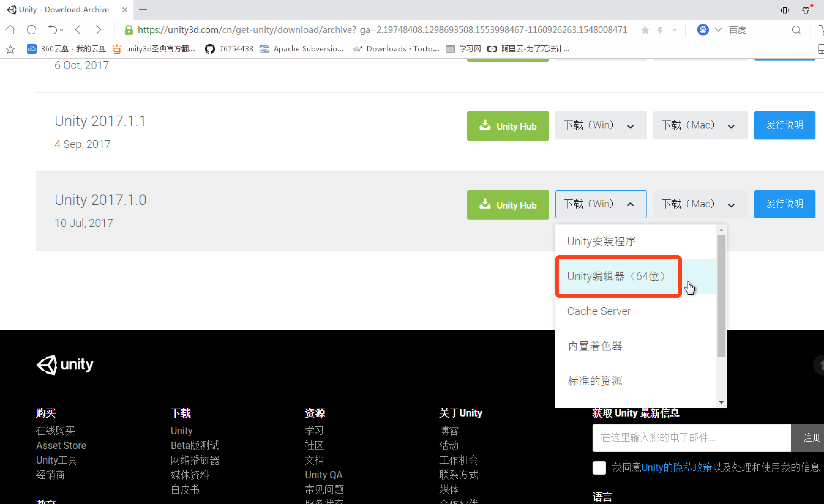Click the address bar URL field
Screen dimensions: 824x504
point(382,30)
